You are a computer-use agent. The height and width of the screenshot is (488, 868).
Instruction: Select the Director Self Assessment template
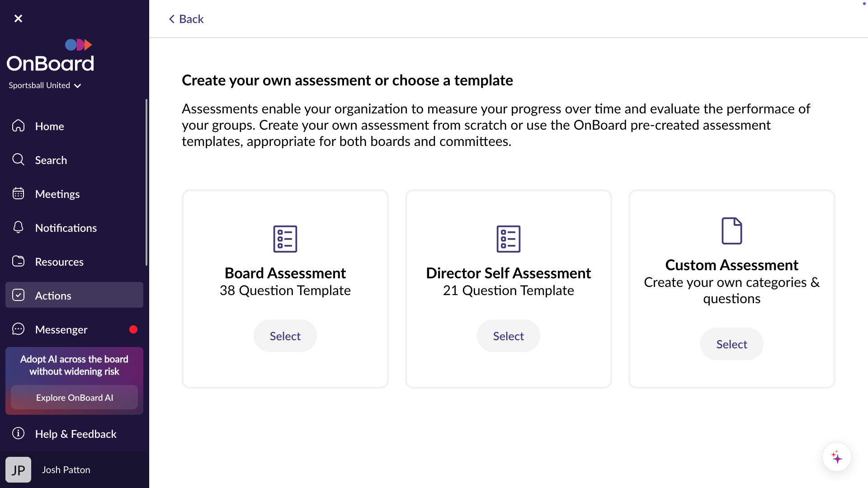[x=509, y=336]
